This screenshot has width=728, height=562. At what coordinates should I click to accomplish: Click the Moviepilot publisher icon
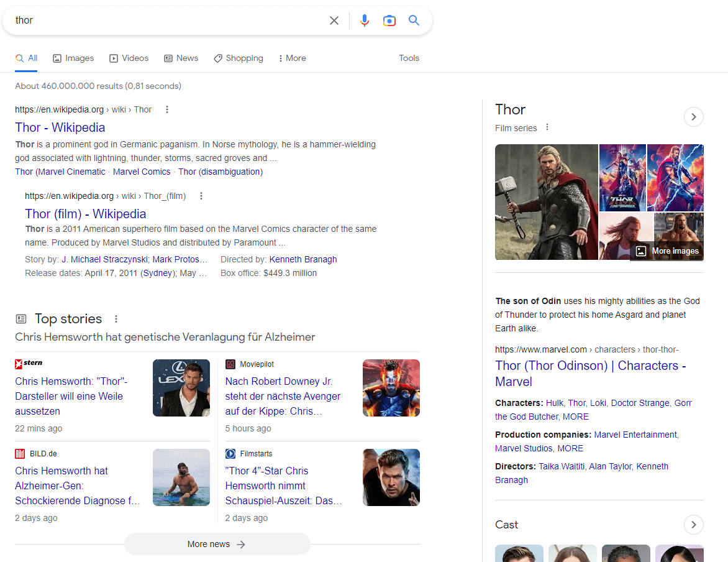point(230,364)
